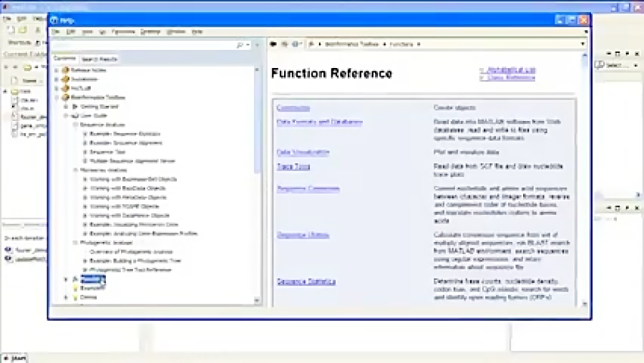Open the Class Reference link
Image resolution: width=644 pixels, height=363 pixels.
pyautogui.click(x=510, y=78)
